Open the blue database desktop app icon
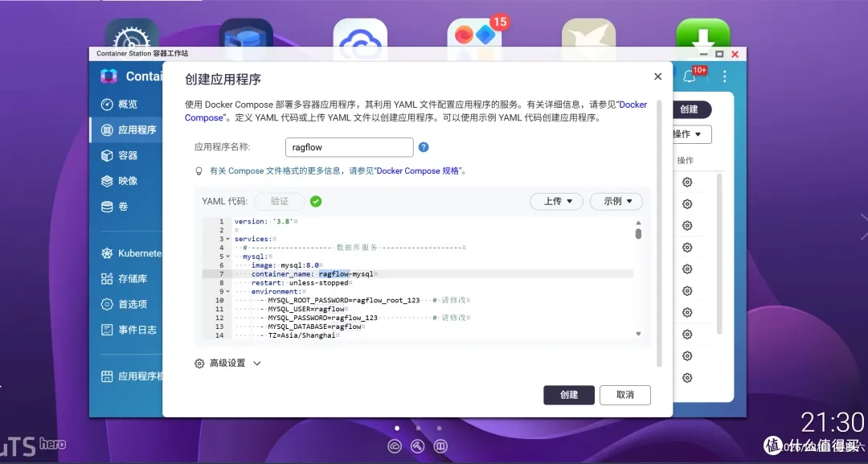The width and height of the screenshot is (868, 464). (x=246, y=33)
